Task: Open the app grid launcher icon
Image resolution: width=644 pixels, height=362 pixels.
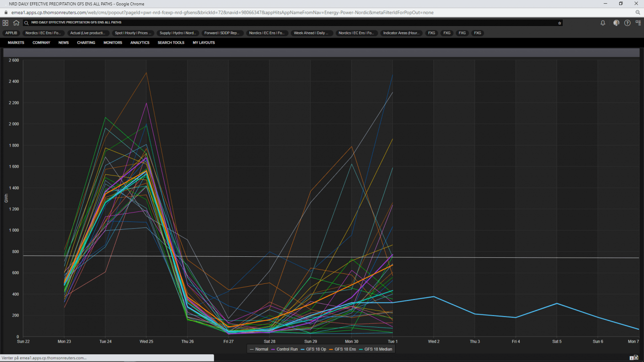Action: [x=6, y=23]
